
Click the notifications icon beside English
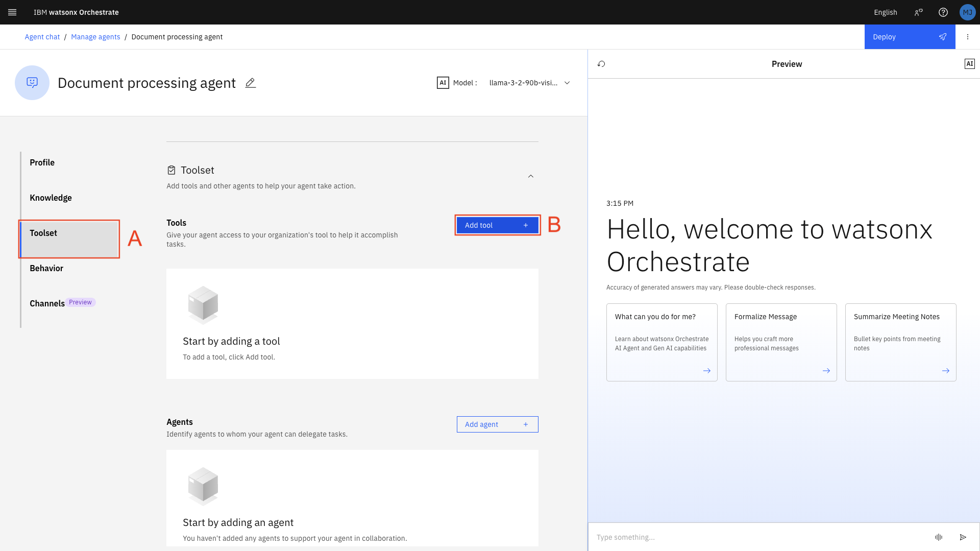tap(918, 12)
